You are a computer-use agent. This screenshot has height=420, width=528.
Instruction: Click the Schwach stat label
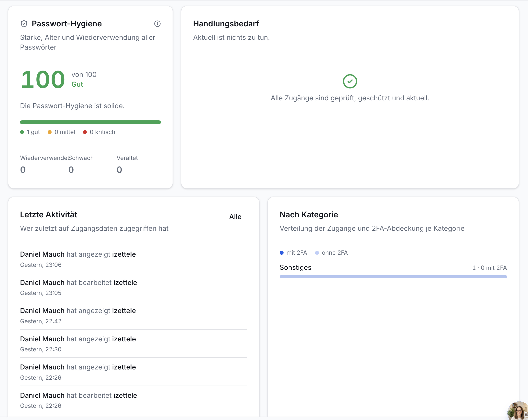pos(81,158)
